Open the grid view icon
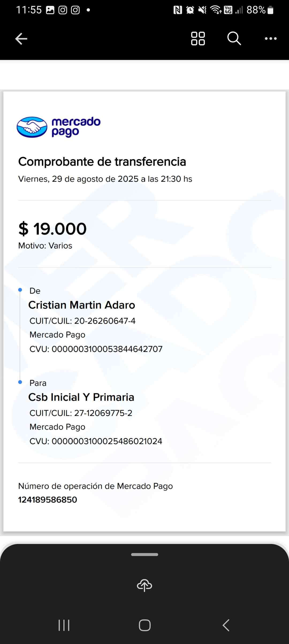 (198, 39)
